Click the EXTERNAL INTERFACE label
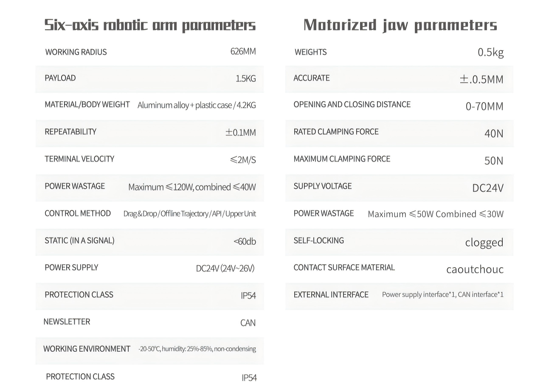 pos(331,295)
